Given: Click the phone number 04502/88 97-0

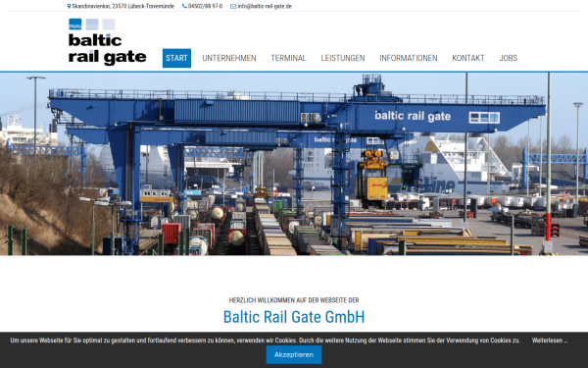Looking at the screenshot, I should [205, 7].
